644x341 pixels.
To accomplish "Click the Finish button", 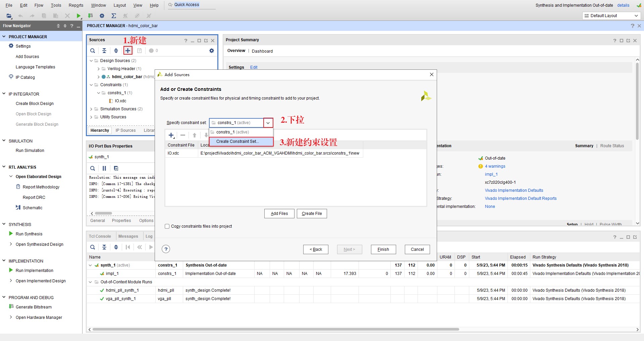I will point(383,249).
